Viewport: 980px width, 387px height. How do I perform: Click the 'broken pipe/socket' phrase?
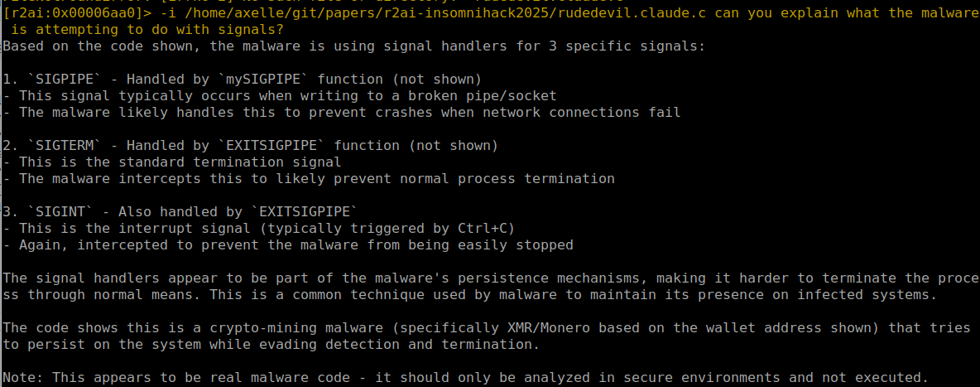point(483,96)
